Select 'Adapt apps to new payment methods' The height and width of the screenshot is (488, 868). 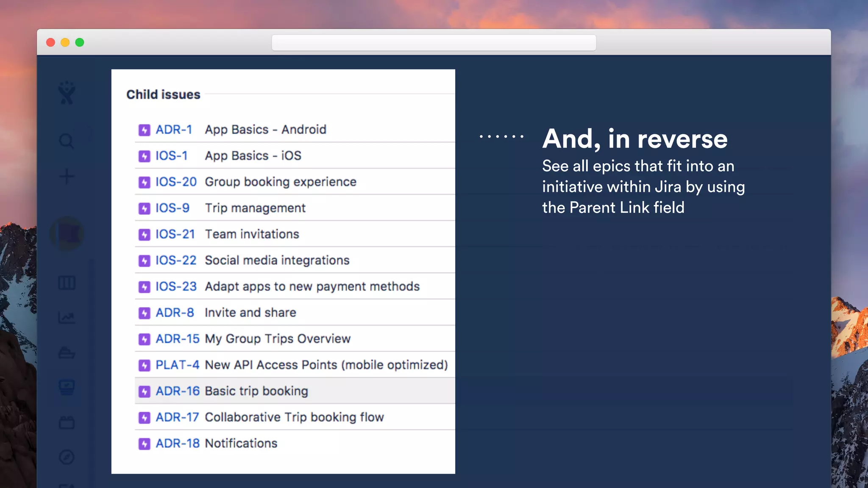(x=312, y=287)
